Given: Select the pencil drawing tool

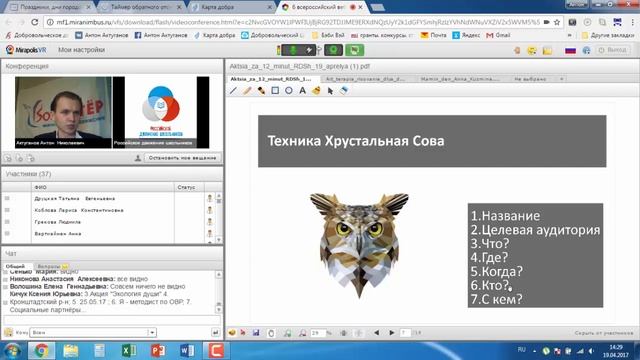Looking at the screenshot, I should tap(247, 91).
